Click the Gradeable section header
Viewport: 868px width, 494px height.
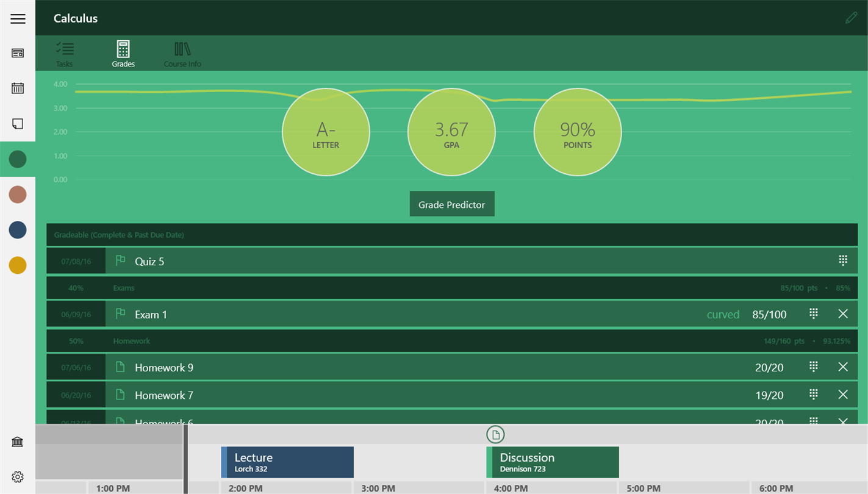click(452, 235)
